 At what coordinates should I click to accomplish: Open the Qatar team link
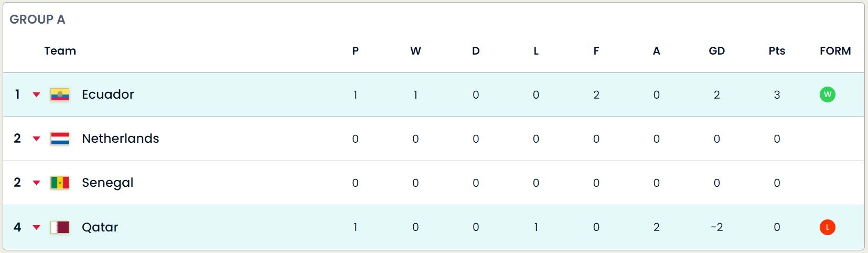coord(100,227)
